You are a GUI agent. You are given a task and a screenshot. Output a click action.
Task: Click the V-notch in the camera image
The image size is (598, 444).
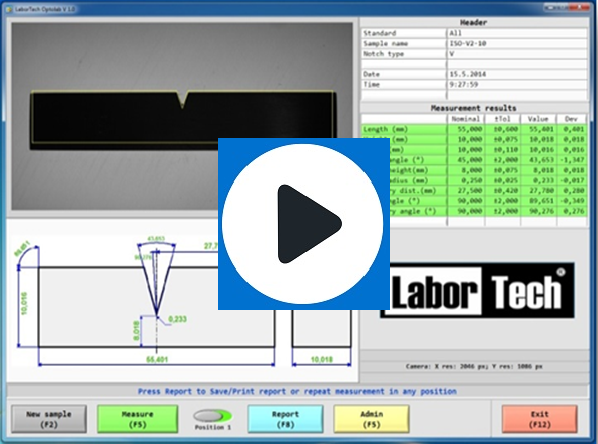pos(183,99)
